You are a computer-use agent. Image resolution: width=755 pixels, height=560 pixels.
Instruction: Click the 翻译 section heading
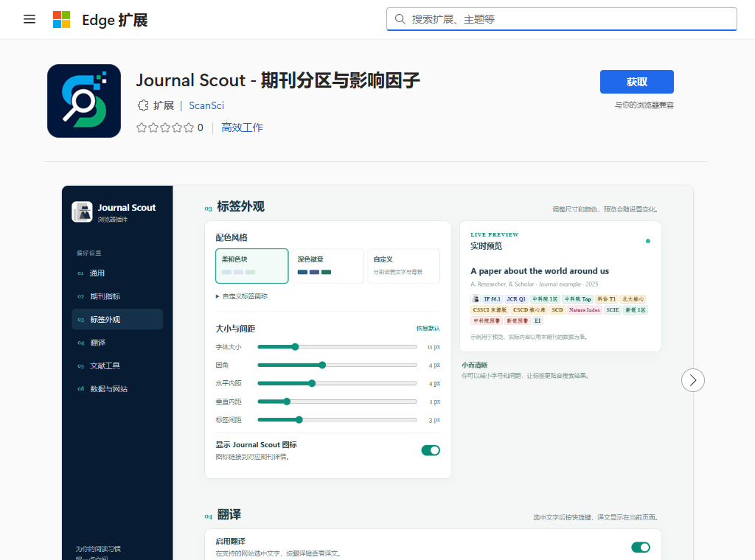coord(229,514)
